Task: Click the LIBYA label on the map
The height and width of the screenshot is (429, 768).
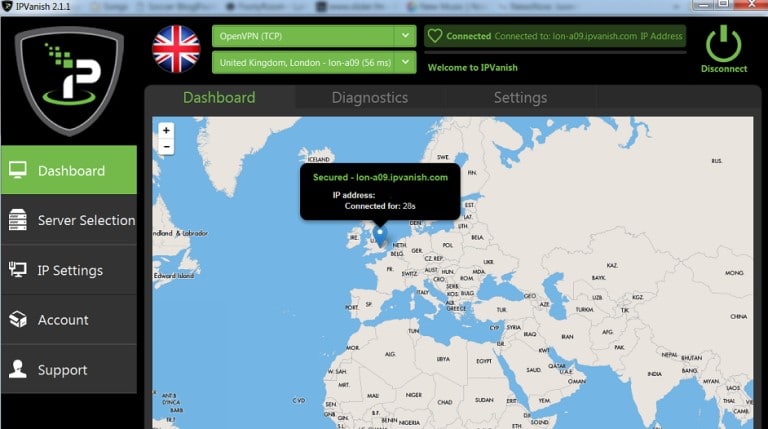Action: click(x=443, y=359)
